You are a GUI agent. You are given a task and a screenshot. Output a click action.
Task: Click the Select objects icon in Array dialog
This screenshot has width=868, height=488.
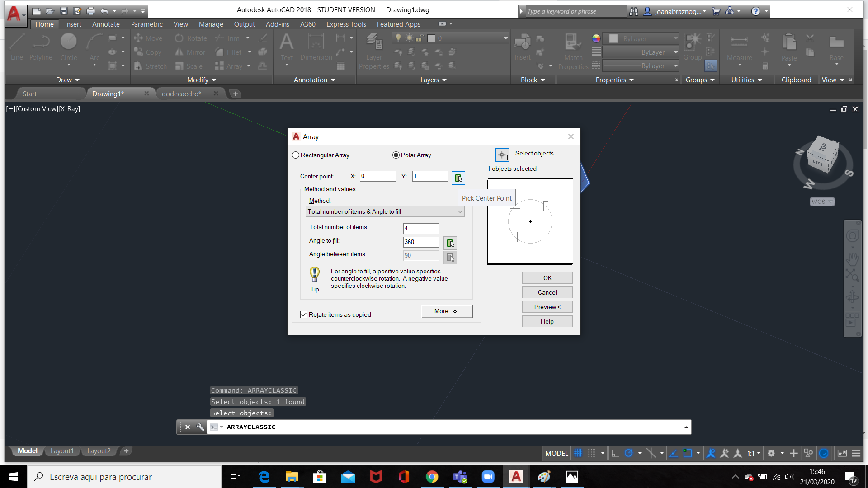tap(502, 155)
